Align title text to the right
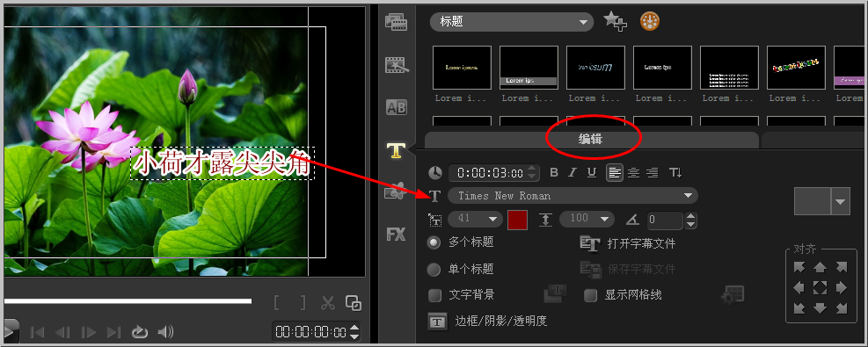 click(x=653, y=173)
